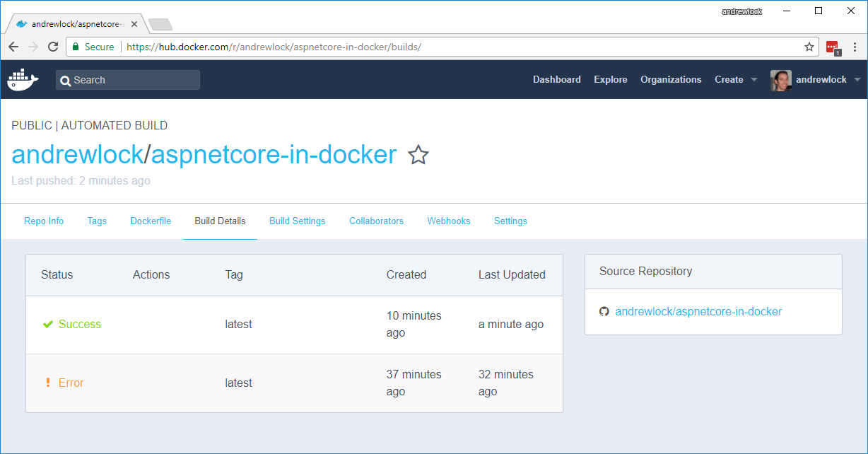Click the secure padlock icon
This screenshot has width=868, height=454.
[76, 47]
